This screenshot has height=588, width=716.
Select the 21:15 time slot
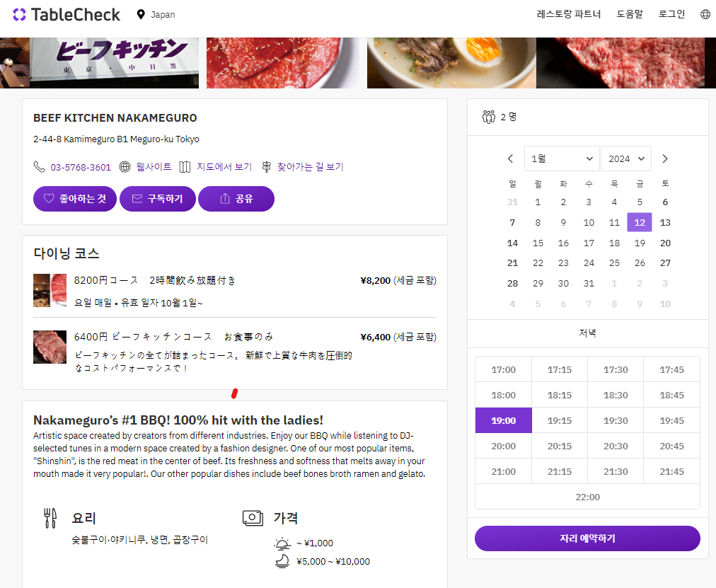[560, 471]
